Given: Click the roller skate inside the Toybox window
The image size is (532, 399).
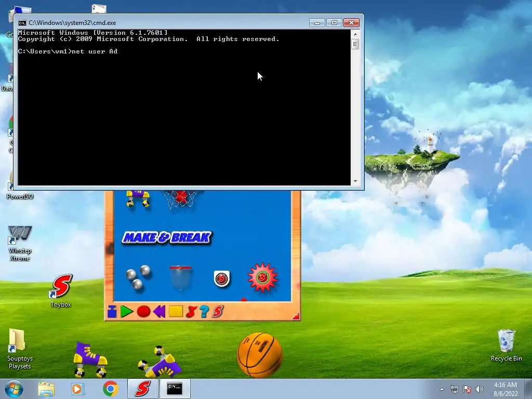Looking at the screenshot, I should (138, 198).
